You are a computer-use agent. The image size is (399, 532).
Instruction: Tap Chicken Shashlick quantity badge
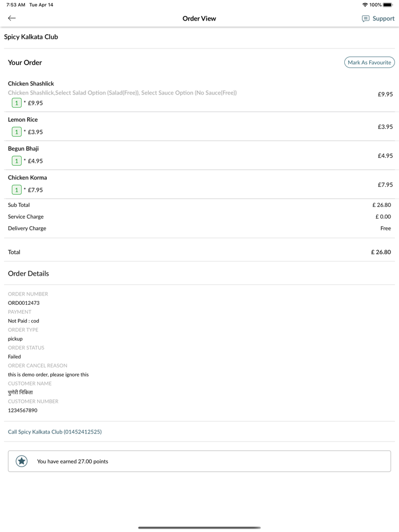[17, 103]
